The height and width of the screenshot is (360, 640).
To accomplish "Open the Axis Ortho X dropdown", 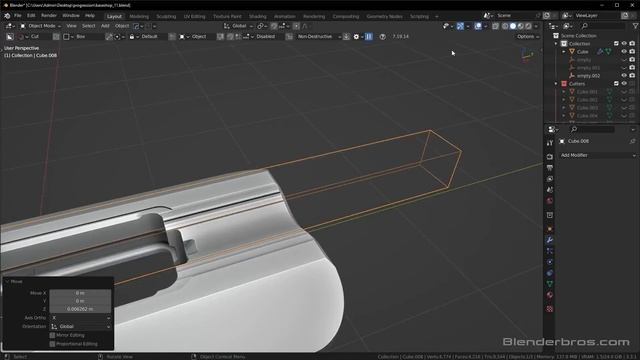I will tap(80, 318).
